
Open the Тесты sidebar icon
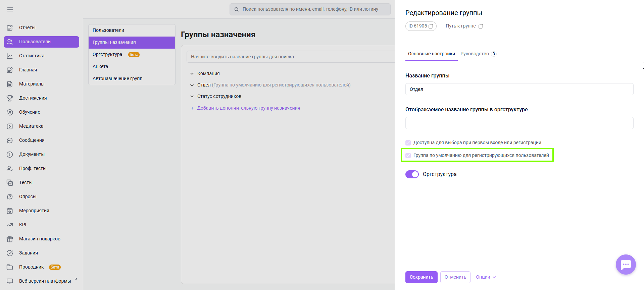click(10, 182)
